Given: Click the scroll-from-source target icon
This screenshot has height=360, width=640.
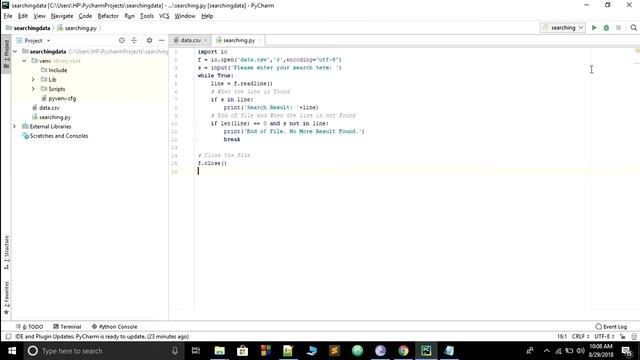Looking at the screenshot, I should tap(122, 40).
